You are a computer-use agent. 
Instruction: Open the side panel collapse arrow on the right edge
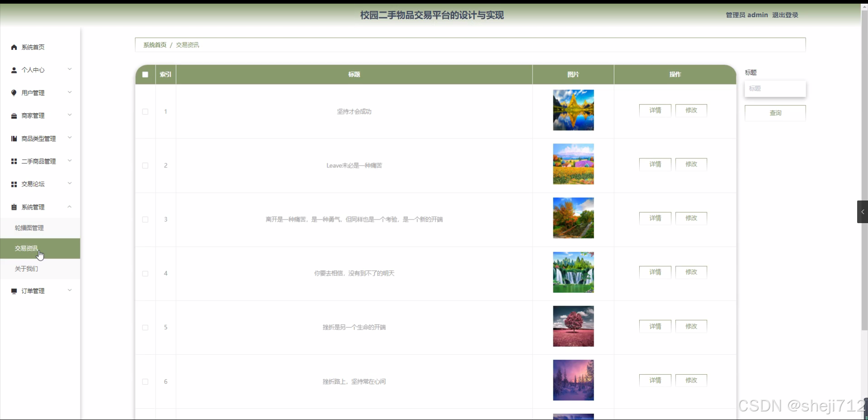pos(863,212)
